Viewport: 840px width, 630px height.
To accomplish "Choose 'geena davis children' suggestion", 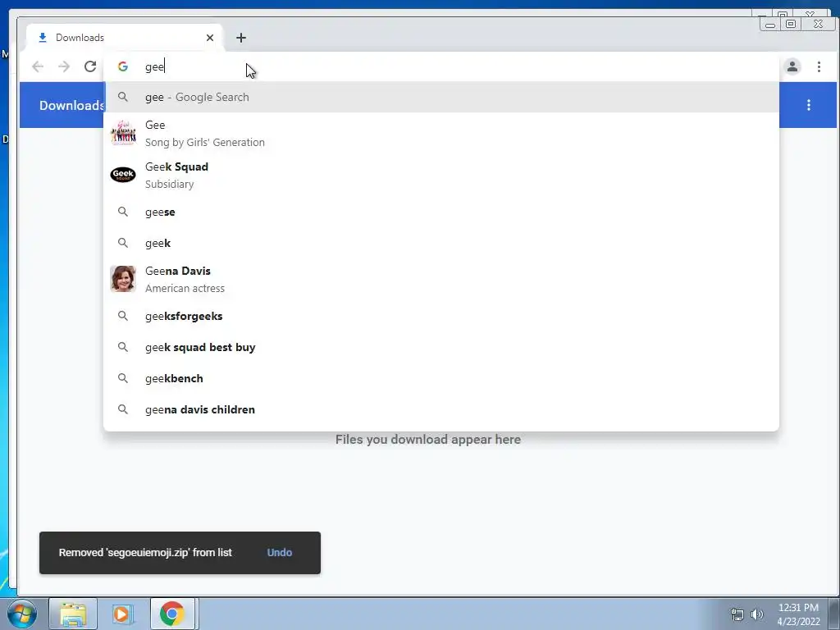I will point(441,409).
